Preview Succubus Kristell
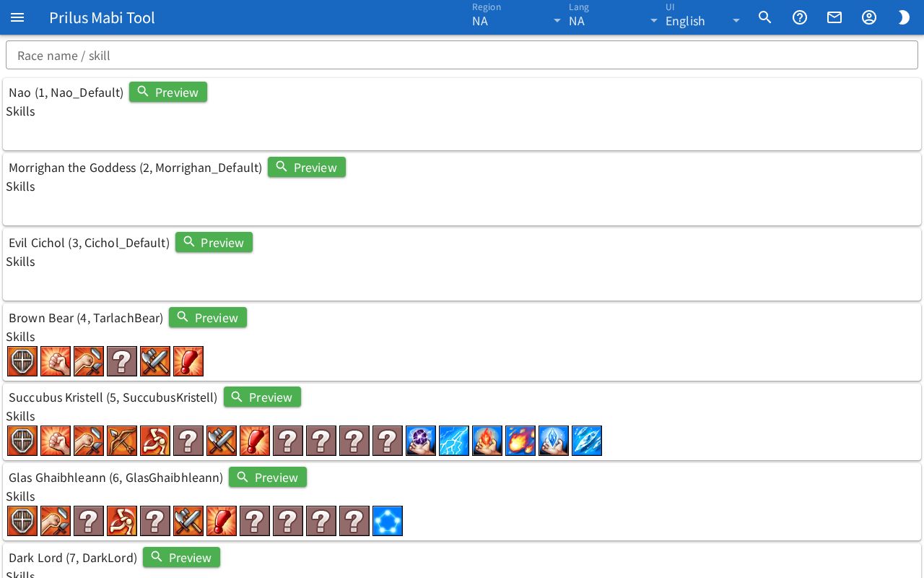 point(262,397)
